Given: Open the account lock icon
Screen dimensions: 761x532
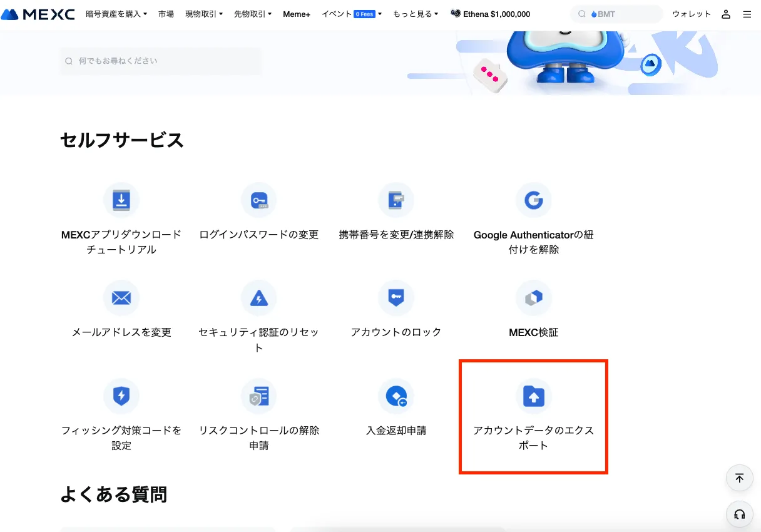Looking at the screenshot, I should pyautogui.click(x=396, y=298).
